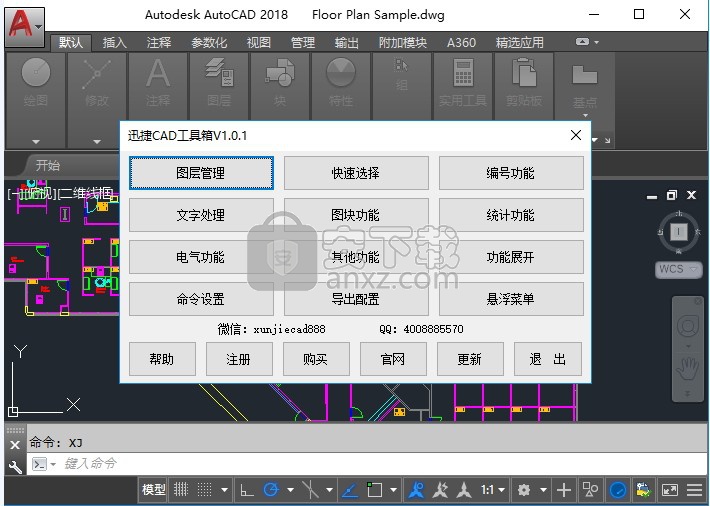Screen dimensions: 710x506
Task: Switch to the 插入 ribbon tab
Action: click(x=114, y=43)
